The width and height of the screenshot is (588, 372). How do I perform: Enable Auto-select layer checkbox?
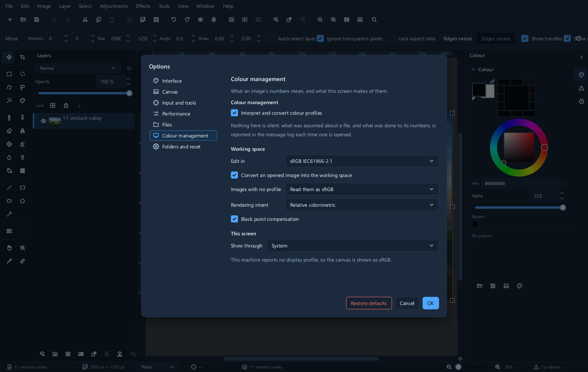coord(271,38)
